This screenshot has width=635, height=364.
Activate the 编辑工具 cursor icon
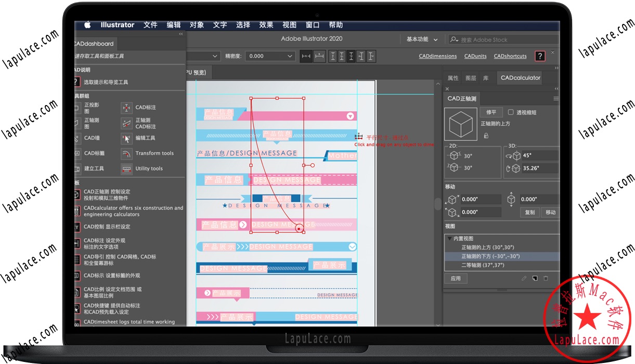126,139
